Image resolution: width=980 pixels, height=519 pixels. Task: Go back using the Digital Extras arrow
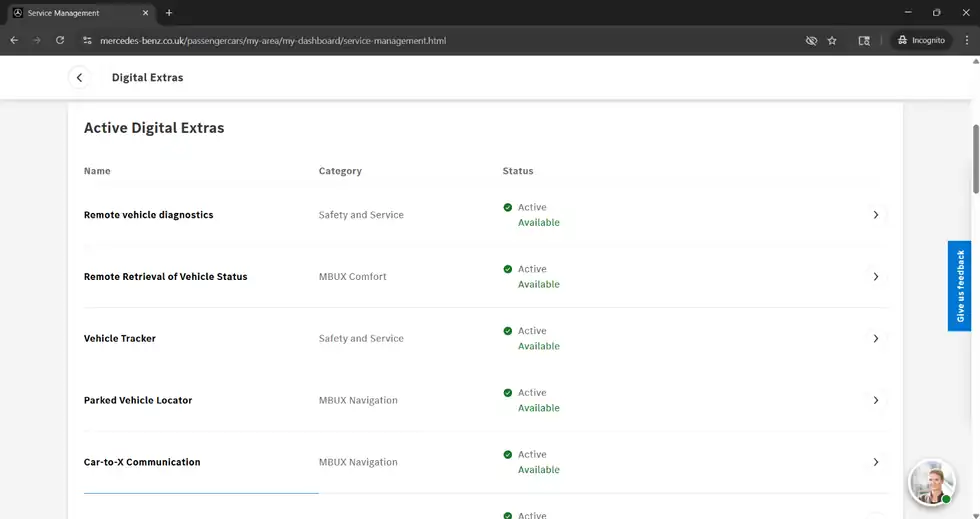(79, 78)
